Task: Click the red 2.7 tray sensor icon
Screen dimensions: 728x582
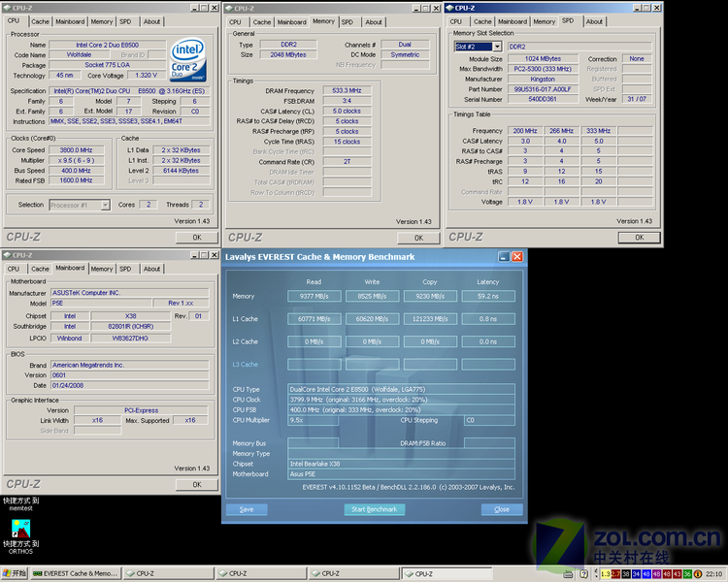Action: coord(615,574)
